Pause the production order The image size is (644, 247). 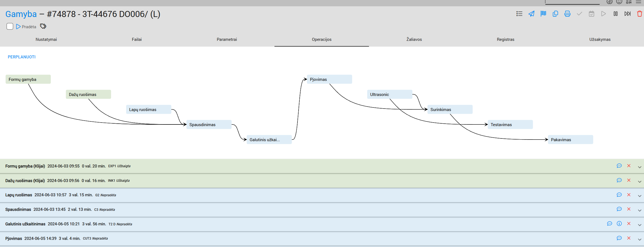616,14
